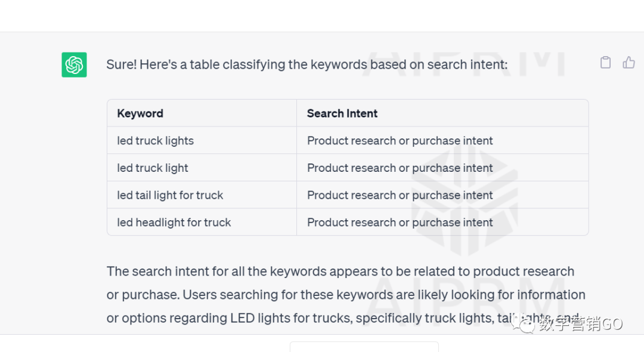Click search intent cell for led headlight row

tap(442, 222)
